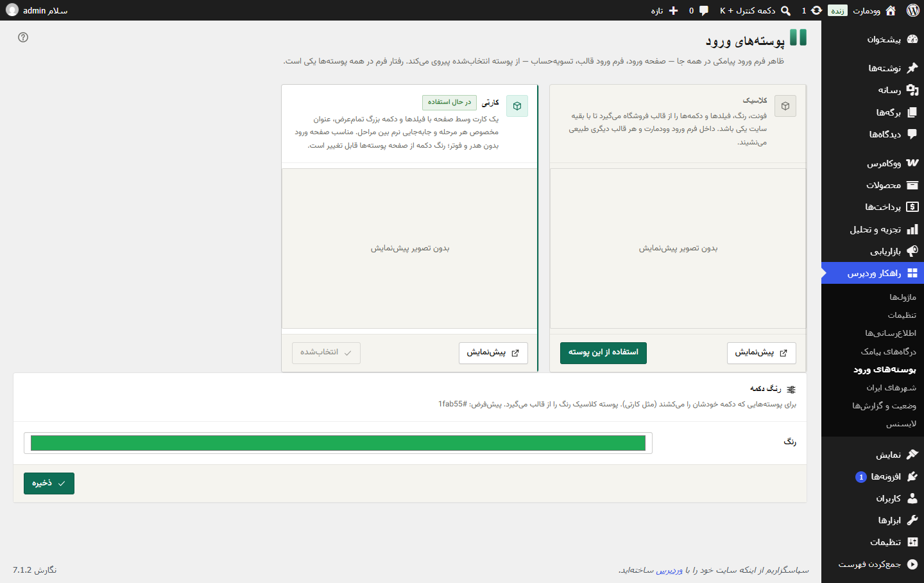Click استفاده از این پوسته button
The height and width of the screenshot is (583, 924).
click(x=603, y=352)
